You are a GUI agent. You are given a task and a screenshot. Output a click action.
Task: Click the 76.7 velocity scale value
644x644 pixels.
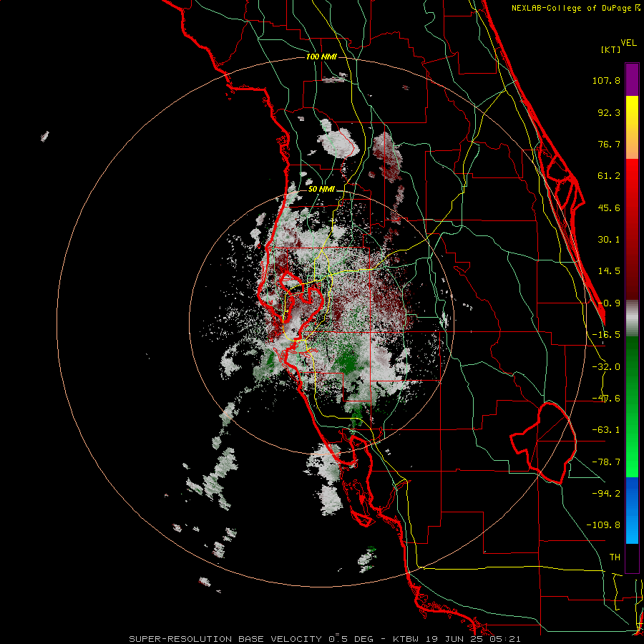coord(609,144)
